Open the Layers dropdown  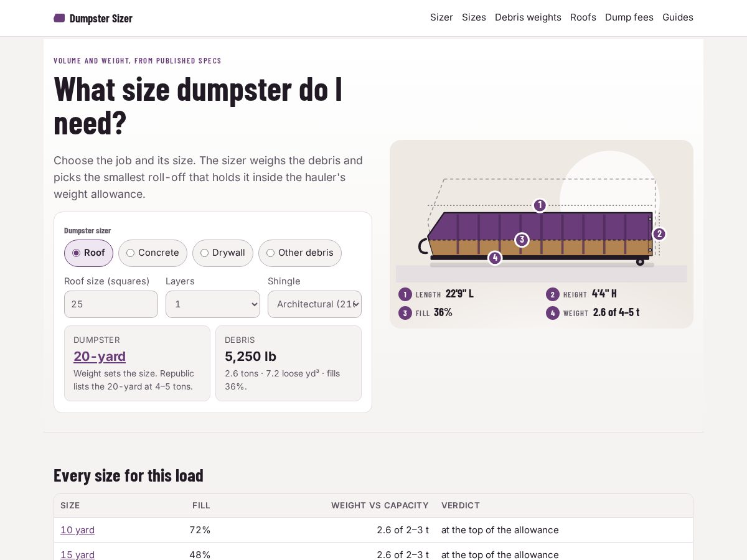pos(213,304)
